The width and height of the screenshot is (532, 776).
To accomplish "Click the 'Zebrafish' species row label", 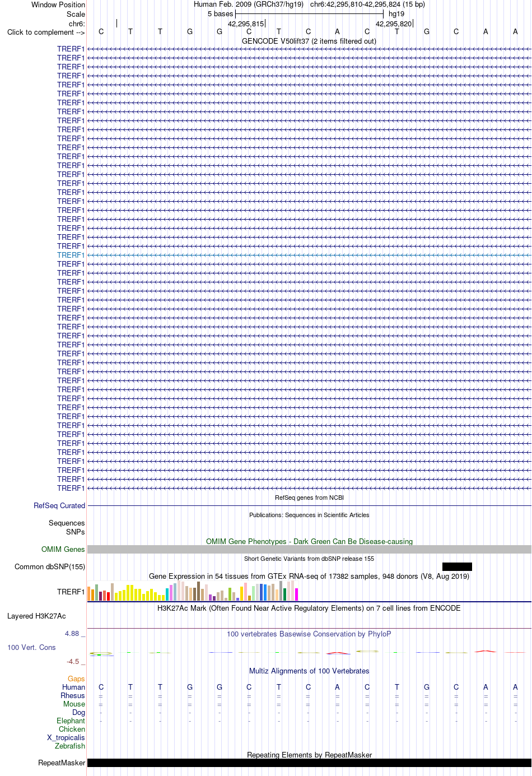I will tap(70, 746).
